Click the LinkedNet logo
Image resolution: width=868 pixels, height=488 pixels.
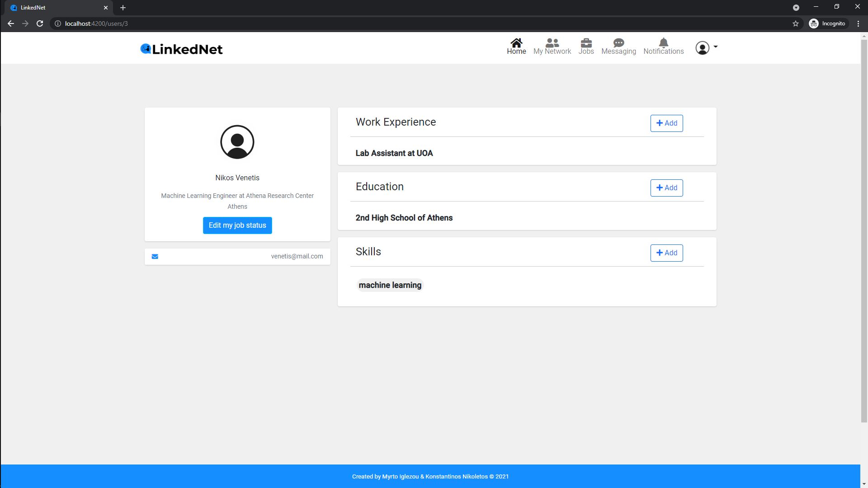181,49
